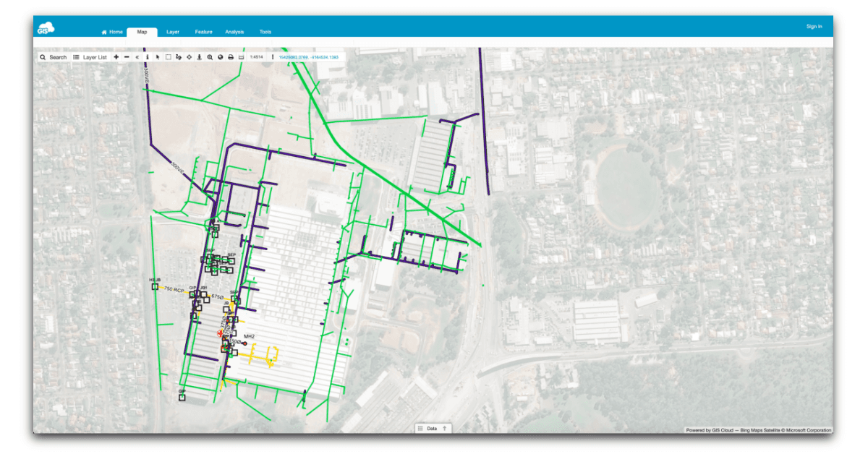The height and width of the screenshot is (454, 868).
Task: Click the Search button
Action: [53, 57]
